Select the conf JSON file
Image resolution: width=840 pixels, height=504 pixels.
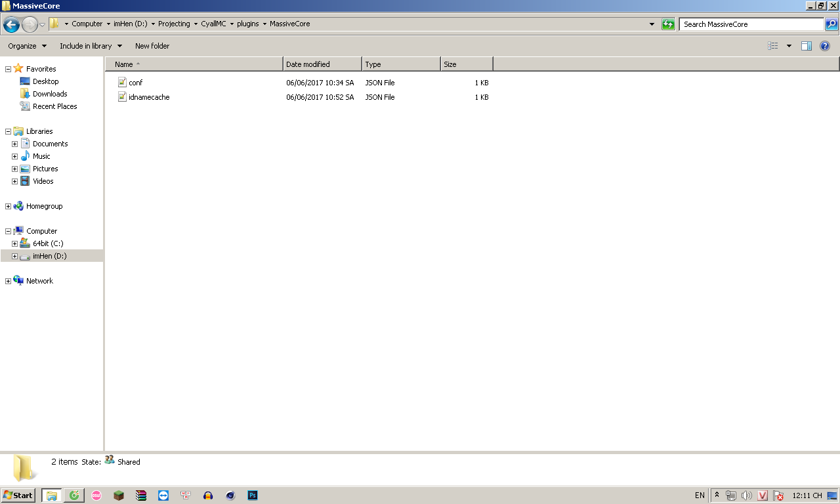136,83
